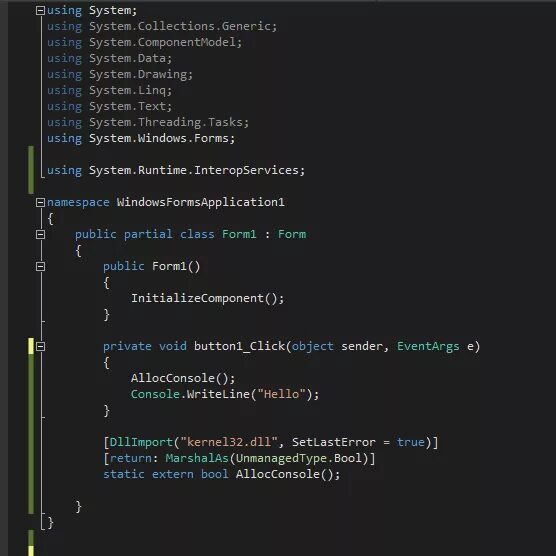Collapse the Form1() constructor
The image size is (556, 556).
click(x=40, y=266)
